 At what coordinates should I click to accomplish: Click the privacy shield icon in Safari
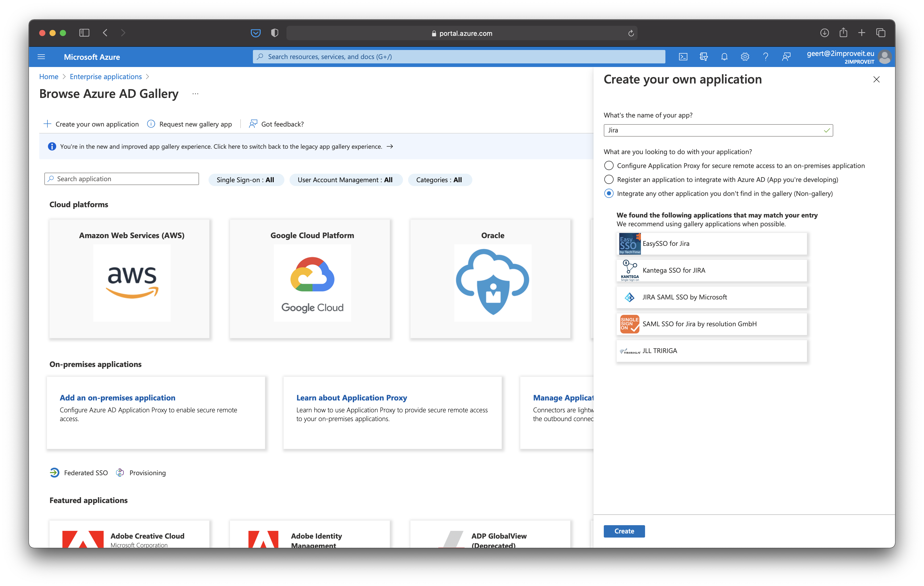point(274,33)
